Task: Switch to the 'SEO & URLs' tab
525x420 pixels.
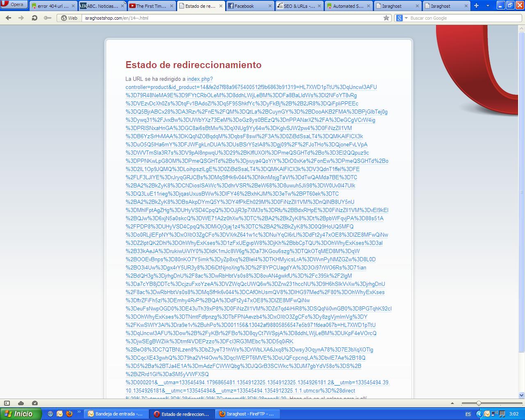Action: click(299, 6)
